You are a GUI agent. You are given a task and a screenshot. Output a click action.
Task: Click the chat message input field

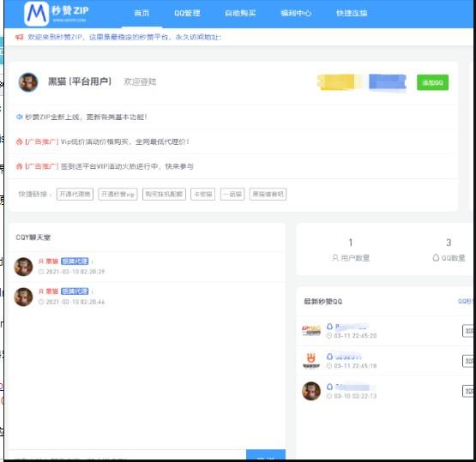(x=128, y=456)
